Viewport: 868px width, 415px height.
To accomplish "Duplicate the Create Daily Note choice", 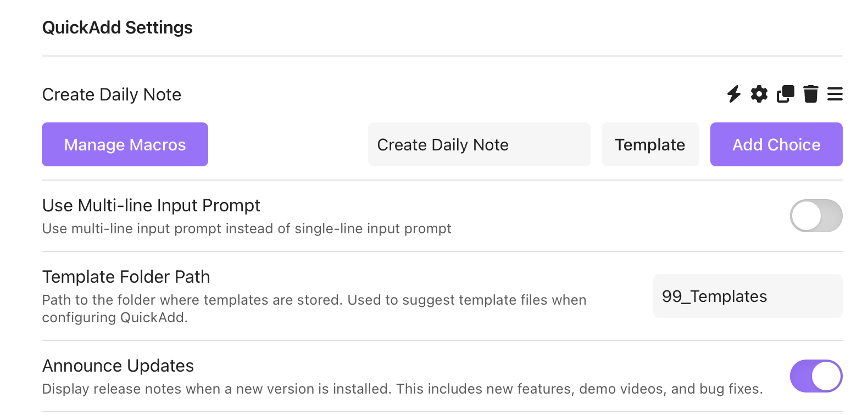I will [785, 94].
